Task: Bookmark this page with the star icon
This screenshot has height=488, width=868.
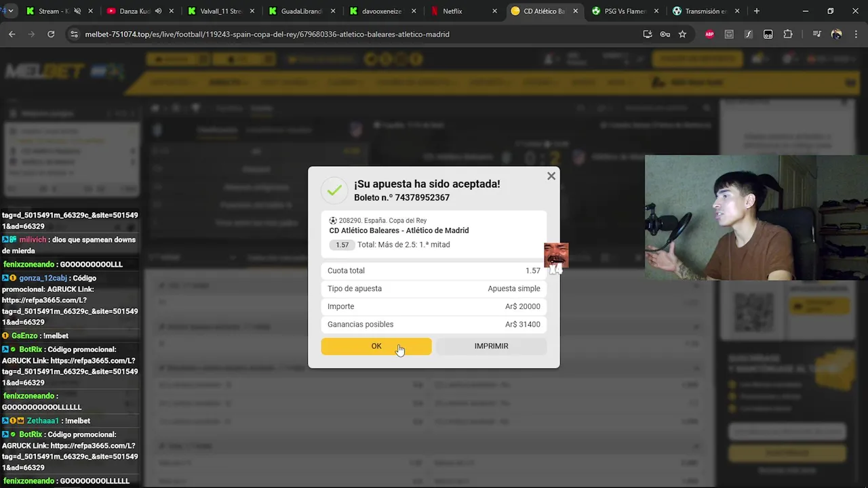Action: (682, 34)
